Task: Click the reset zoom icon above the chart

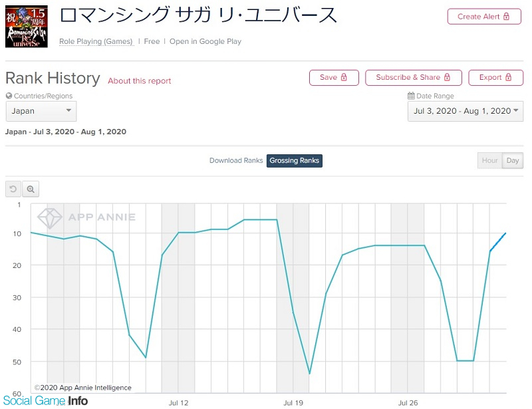Action: click(x=13, y=189)
